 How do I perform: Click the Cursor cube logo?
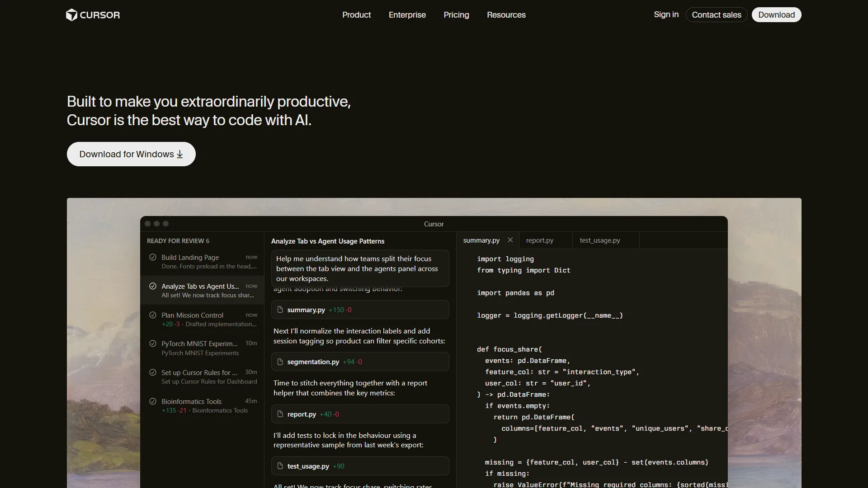[x=72, y=15]
